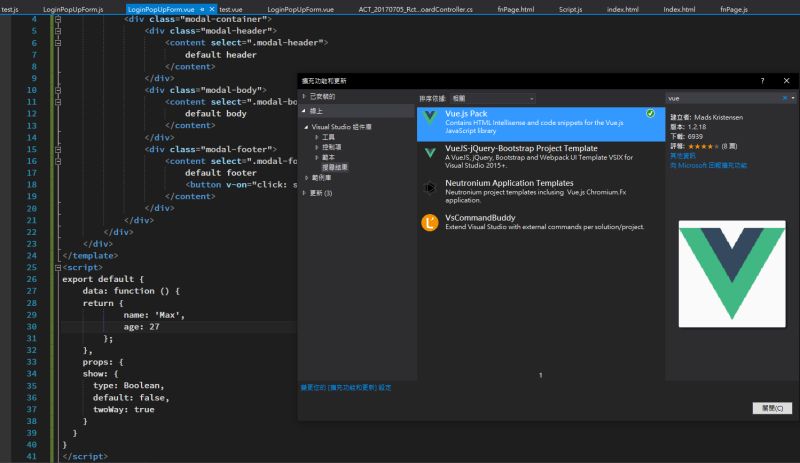This screenshot has height=463, width=800.
Task: Collapse the code block at line 4
Action: tap(58, 19)
